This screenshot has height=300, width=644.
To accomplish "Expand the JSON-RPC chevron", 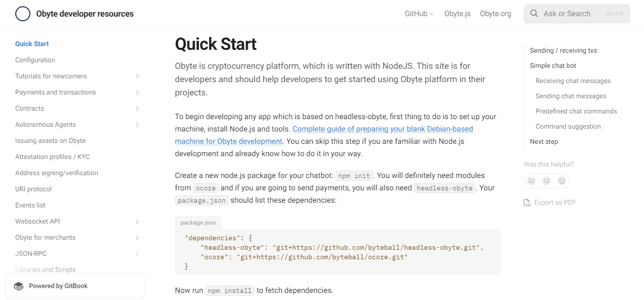I will click(137, 254).
